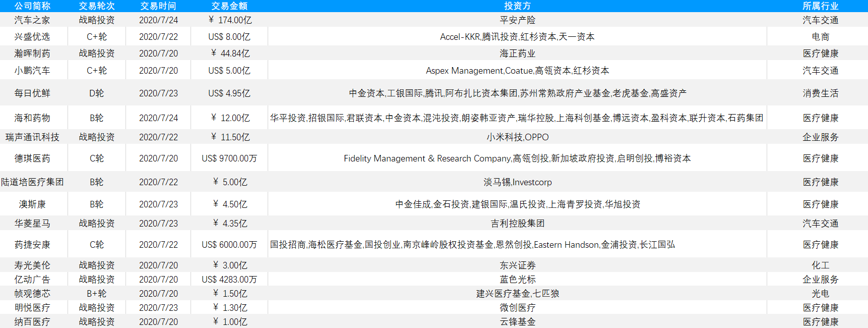Select the 淡马锡,Investcorp investor cell
Screen dimensions: 868x328
tap(518, 182)
